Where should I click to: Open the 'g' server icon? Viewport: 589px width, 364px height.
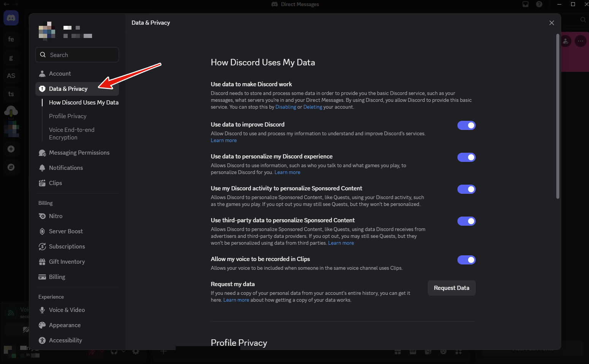pos(11,57)
